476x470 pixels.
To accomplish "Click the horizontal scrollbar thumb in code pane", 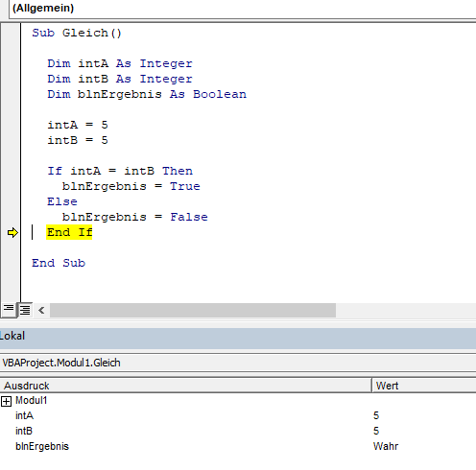I will click(193, 310).
